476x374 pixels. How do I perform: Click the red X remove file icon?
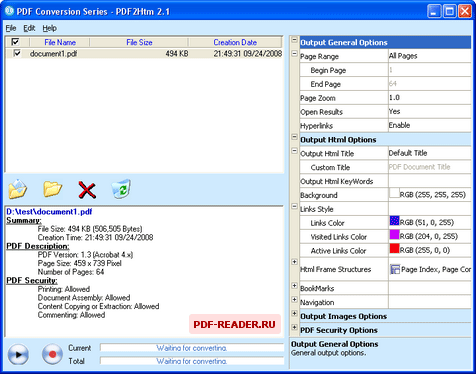click(x=87, y=190)
